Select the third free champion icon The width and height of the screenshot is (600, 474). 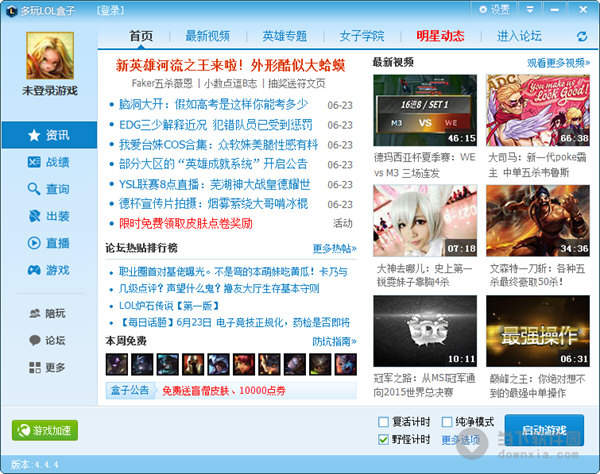(x=168, y=364)
